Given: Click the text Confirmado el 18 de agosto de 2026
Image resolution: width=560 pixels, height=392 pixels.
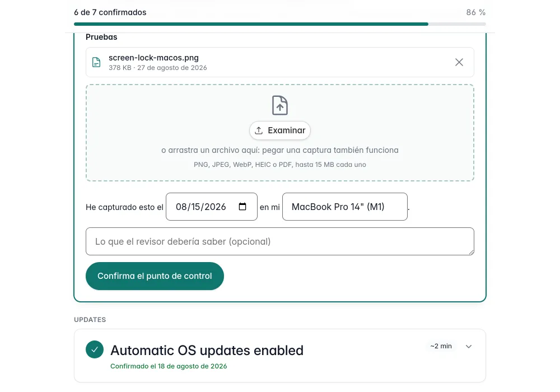Looking at the screenshot, I should [x=169, y=366].
